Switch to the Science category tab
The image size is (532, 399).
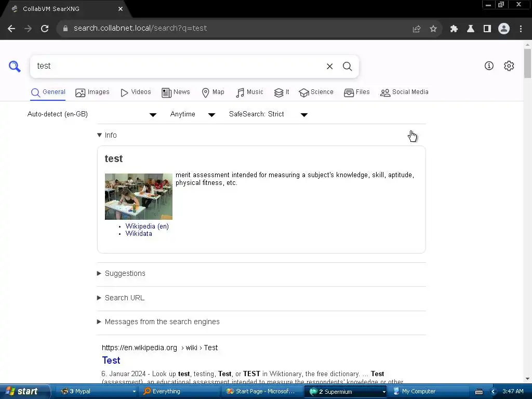point(316,92)
